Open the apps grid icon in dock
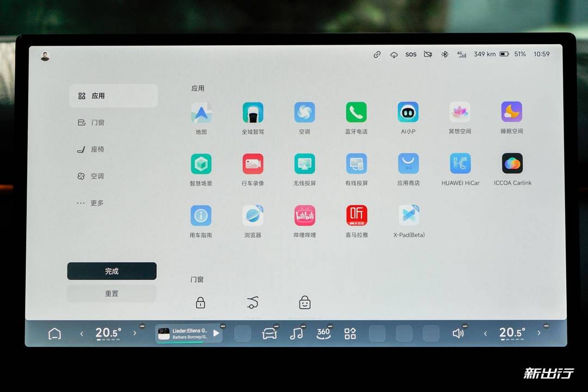The height and width of the screenshot is (392, 588). [x=350, y=334]
